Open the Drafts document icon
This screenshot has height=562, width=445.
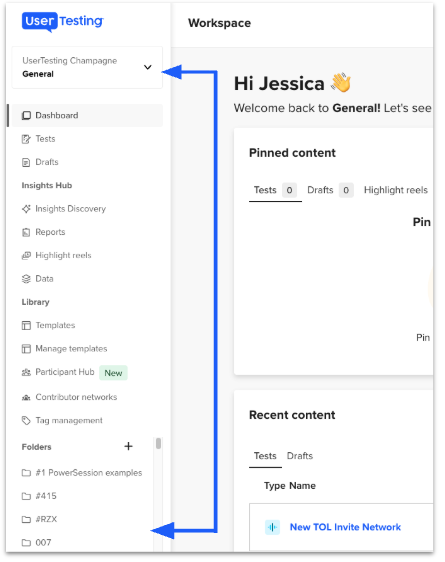click(26, 162)
